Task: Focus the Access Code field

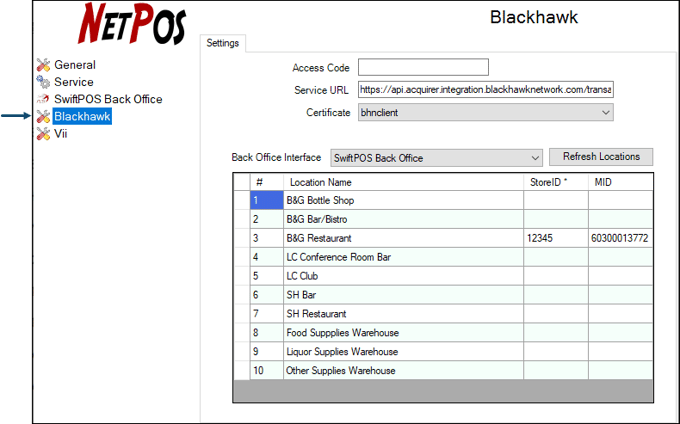Action: pos(423,67)
